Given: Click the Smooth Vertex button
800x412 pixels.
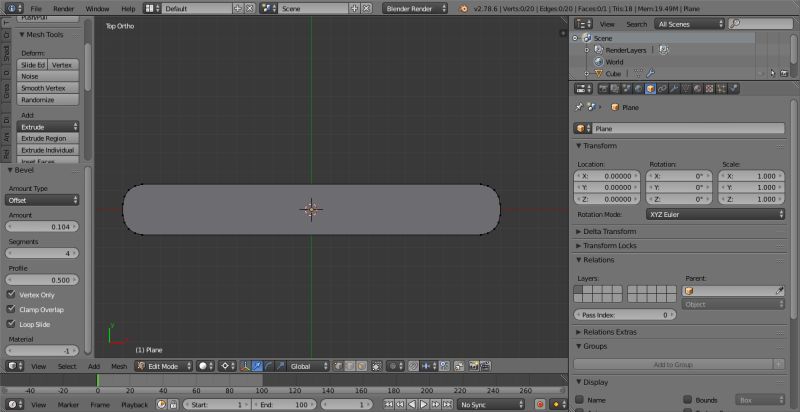Looking at the screenshot, I should pyautogui.click(x=48, y=88).
